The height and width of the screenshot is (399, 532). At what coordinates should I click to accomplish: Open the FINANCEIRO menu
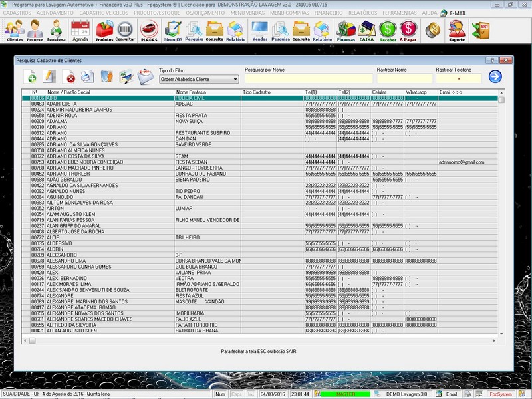pos(329,13)
